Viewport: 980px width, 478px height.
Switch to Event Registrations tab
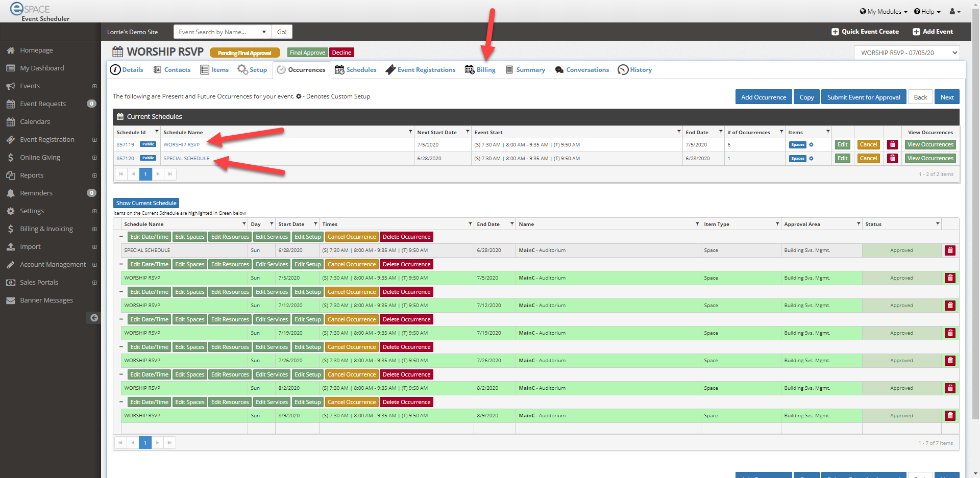421,70
